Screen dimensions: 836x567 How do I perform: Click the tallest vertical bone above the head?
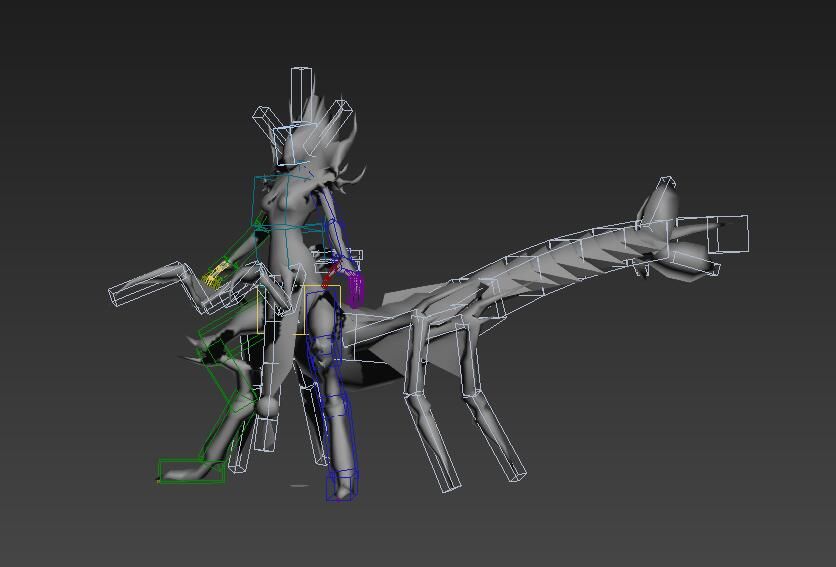click(x=301, y=95)
